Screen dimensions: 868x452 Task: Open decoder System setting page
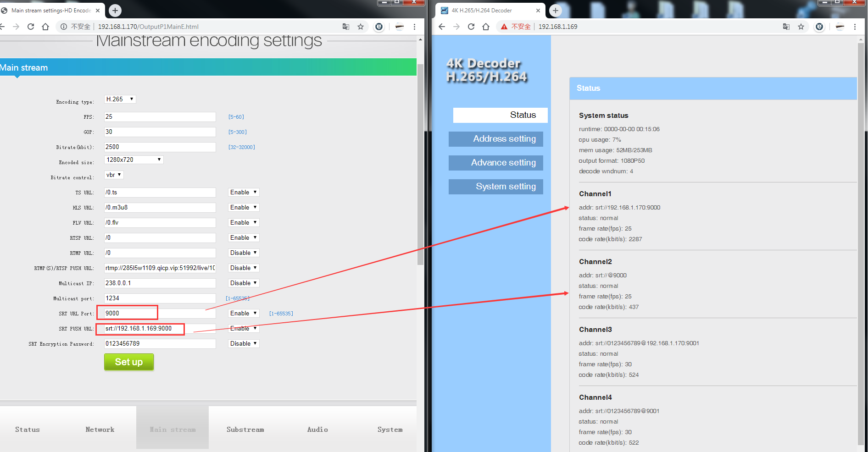[496, 187]
